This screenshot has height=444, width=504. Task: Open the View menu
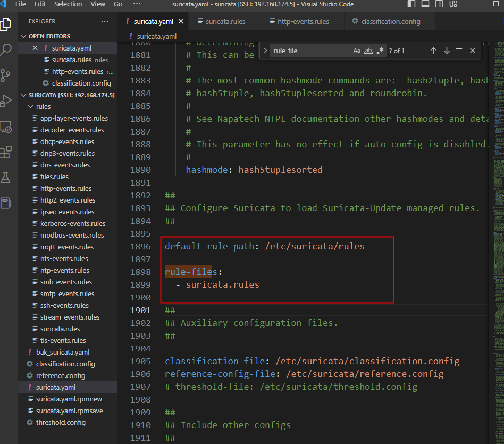(x=98, y=4)
